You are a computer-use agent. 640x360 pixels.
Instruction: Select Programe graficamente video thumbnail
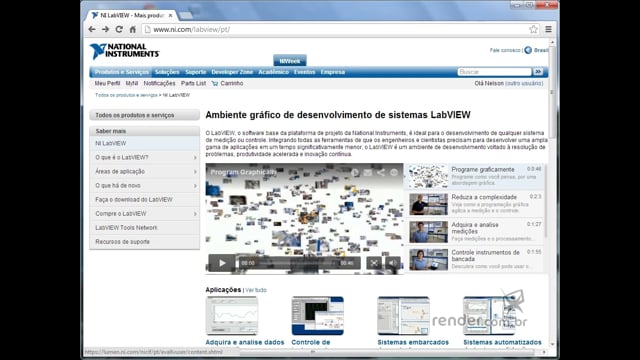pyautogui.click(x=428, y=176)
